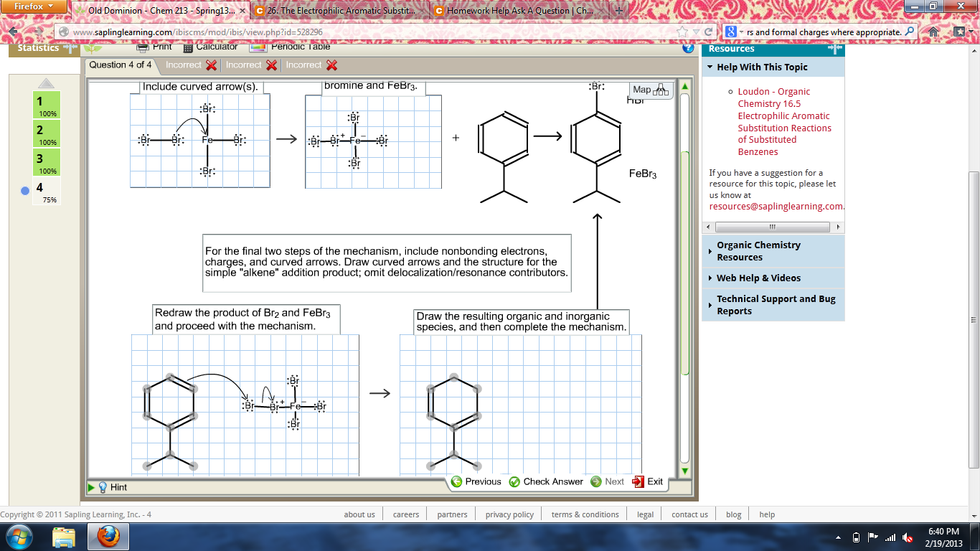Image resolution: width=980 pixels, height=551 pixels.
Task: Collapse Help With This Topic section
Action: pyautogui.click(x=773, y=67)
